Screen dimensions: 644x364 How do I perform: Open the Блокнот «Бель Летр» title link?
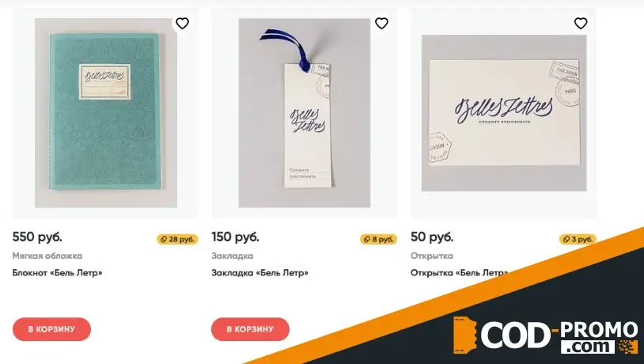tap(57, 273)
